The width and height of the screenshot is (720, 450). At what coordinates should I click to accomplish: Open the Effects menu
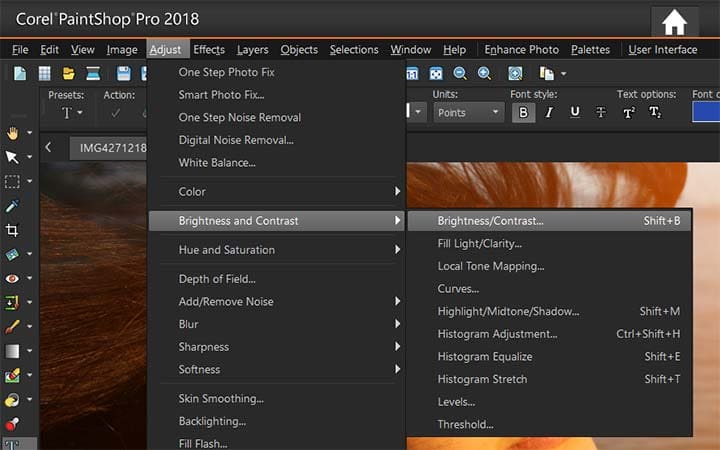pyautogui.click(x=209, y=50)
